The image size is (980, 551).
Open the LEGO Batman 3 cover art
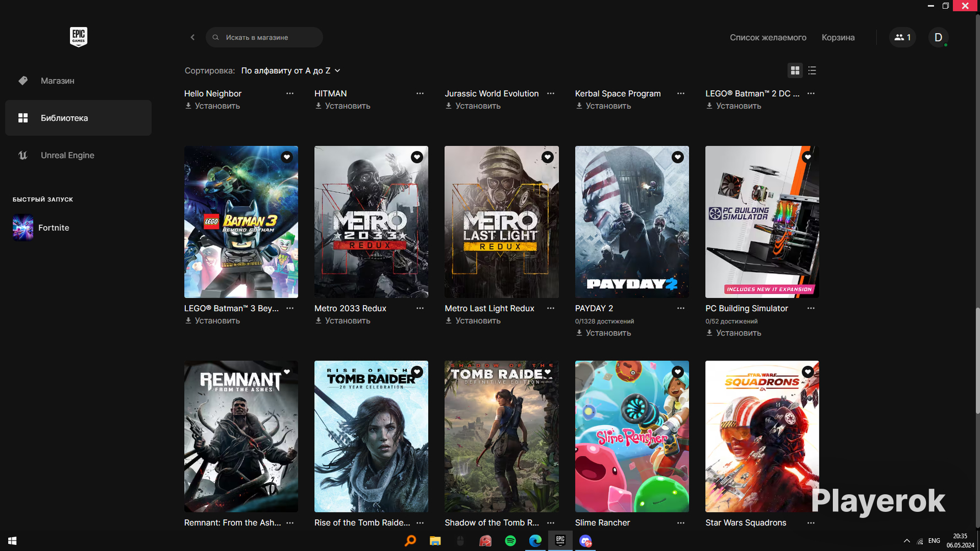(x=241, y=222)
